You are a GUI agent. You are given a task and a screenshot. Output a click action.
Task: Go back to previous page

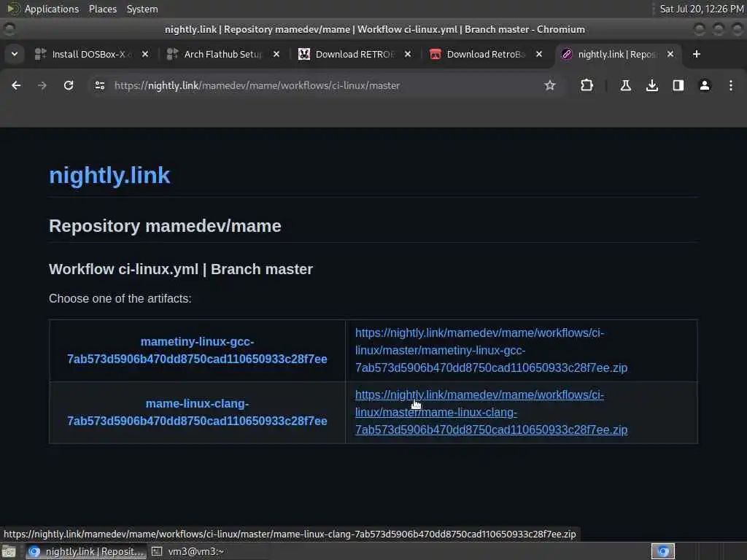16,85
